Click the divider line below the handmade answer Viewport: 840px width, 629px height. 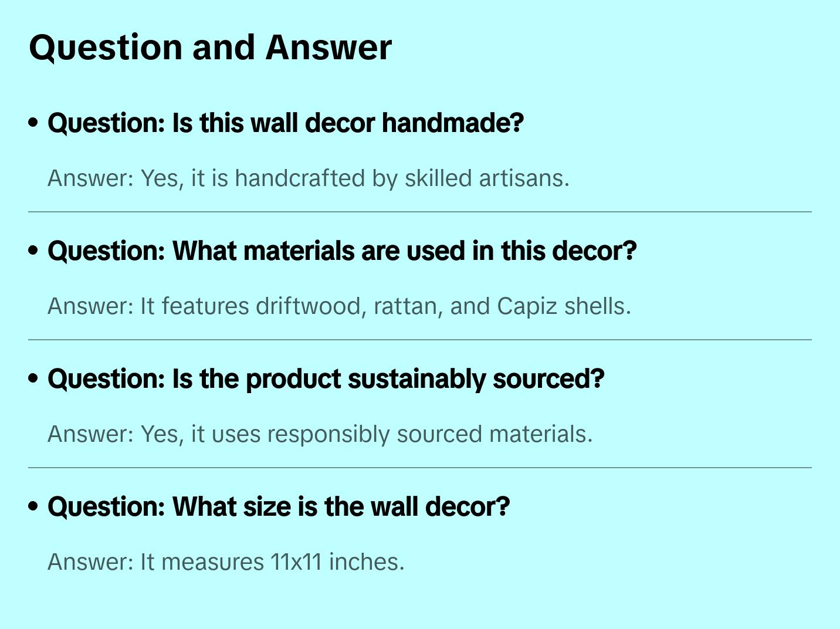pos(419,212)
